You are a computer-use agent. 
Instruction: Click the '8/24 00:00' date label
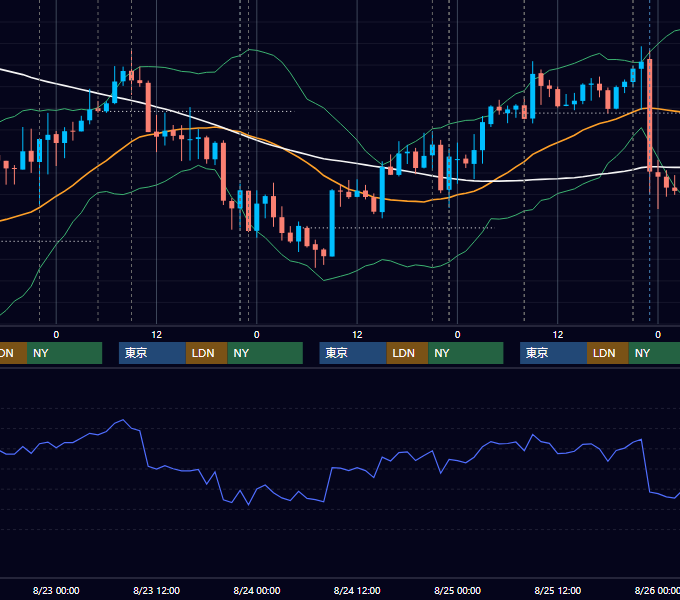pyautogui.click(x=257, y=590)
